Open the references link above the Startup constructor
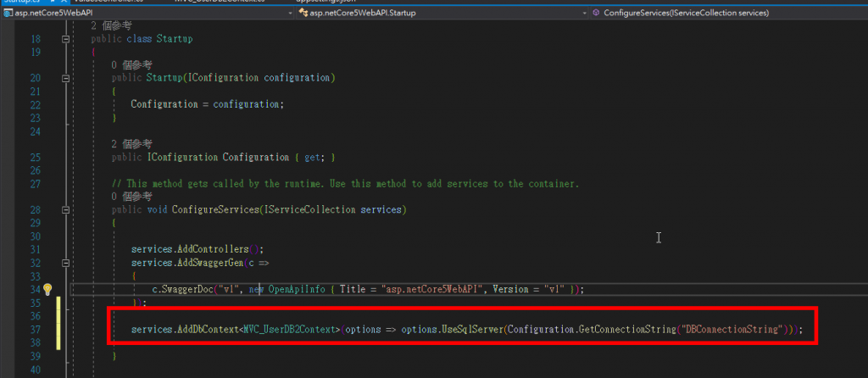 131,64
